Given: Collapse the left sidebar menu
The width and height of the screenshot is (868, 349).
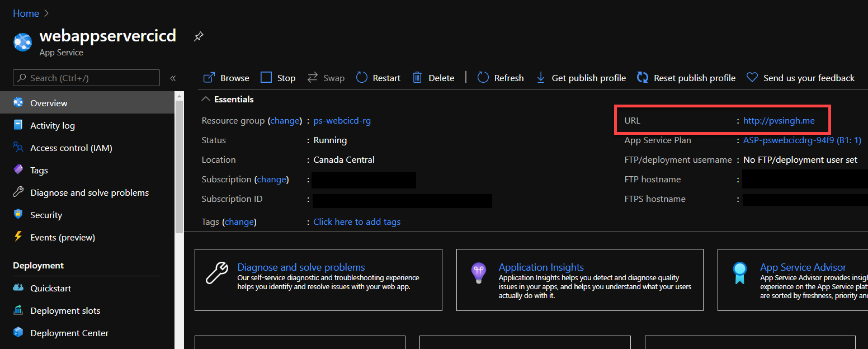Looking at the screenshot, I should (x=173, y=78).
